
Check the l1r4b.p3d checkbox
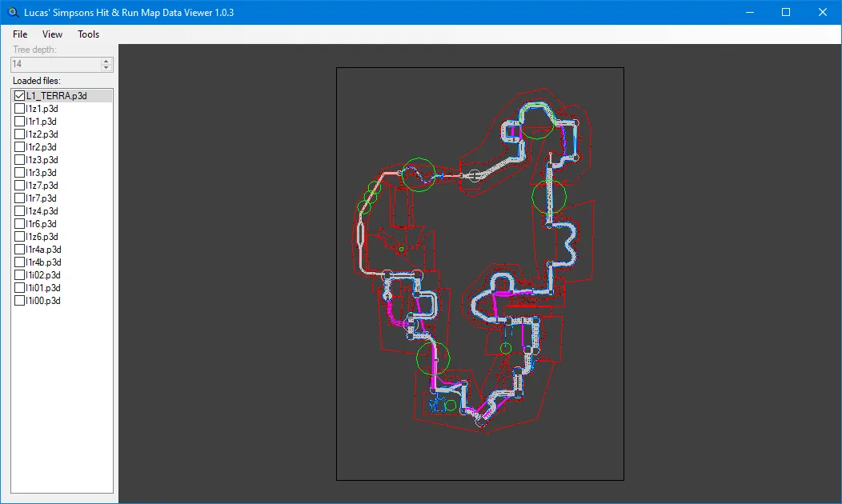(x=20, y=262)
